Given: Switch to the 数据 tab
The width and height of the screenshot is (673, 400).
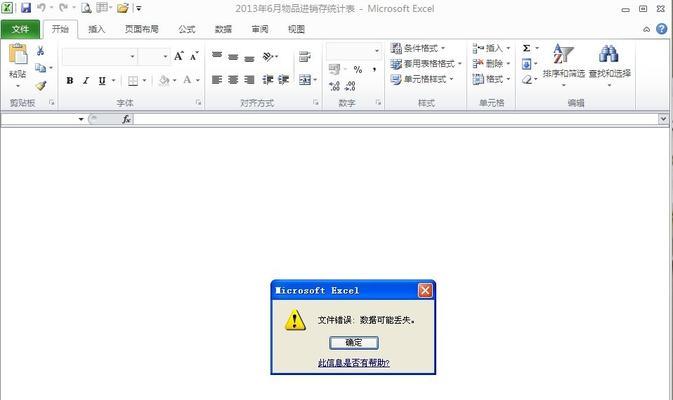Looking at the screenshot, I should coord(223,29).
